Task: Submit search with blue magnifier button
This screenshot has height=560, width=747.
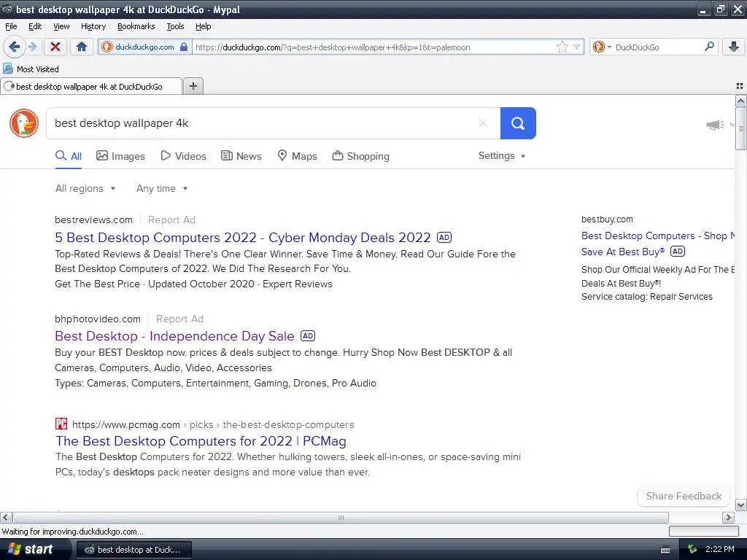Action: (518, 123)
